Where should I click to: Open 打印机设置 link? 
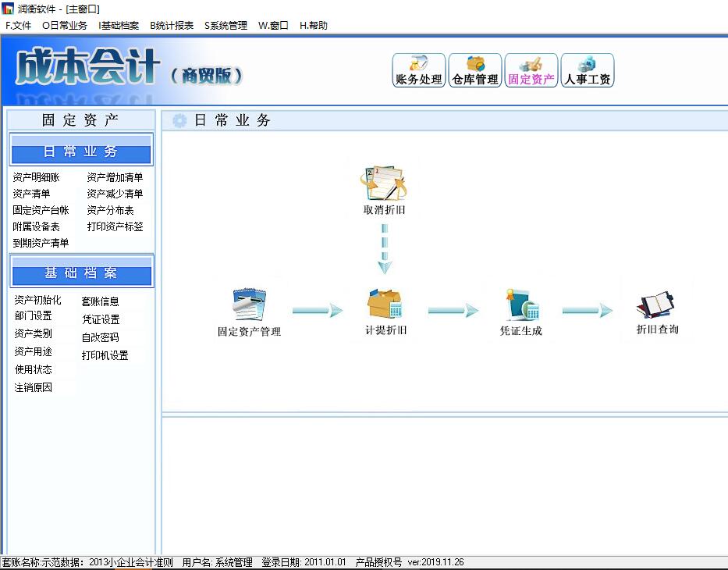click(105, 356)
